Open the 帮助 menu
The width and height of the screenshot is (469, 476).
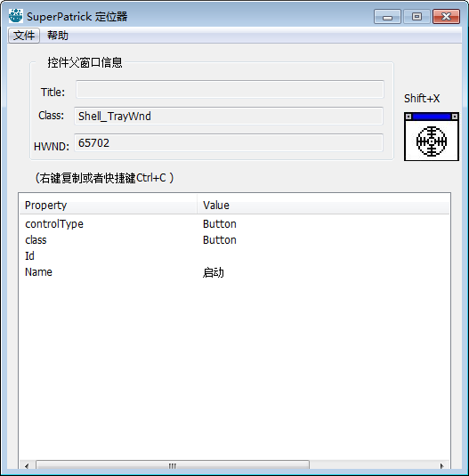tap(58, 36)
